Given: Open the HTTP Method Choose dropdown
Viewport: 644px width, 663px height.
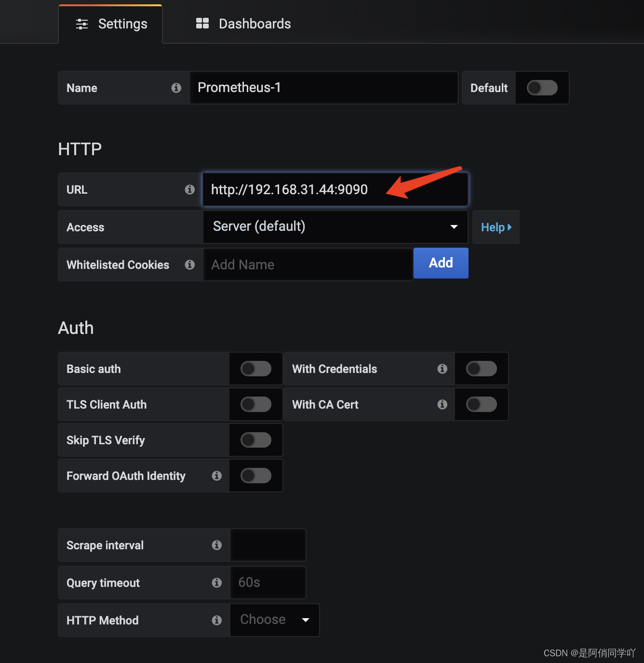Looking at the screenshot, I should [275, 620].
